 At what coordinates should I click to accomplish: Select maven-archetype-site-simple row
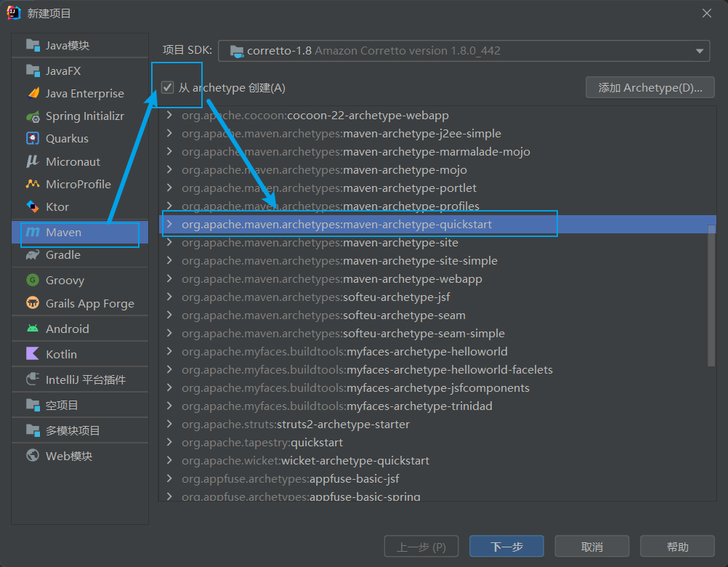pyautogui.click(x=437, y=260)
